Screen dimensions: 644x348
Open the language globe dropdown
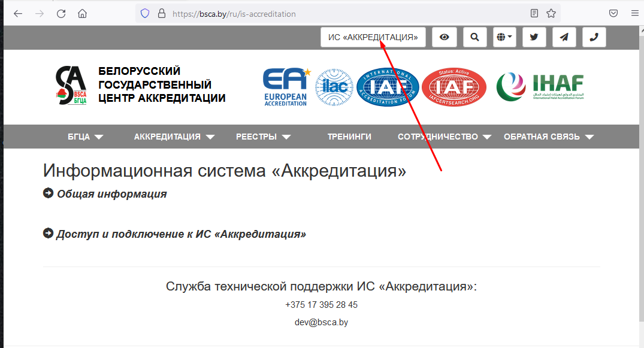point(504,37)
